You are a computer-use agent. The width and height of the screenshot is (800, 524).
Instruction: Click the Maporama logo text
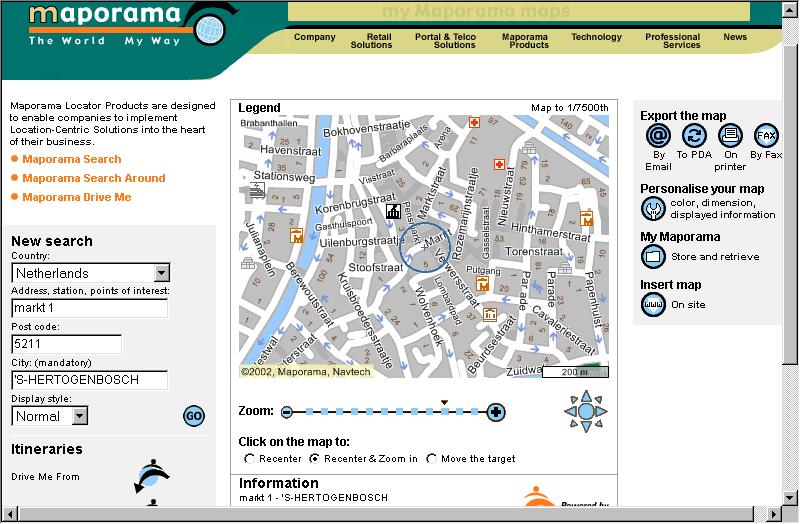point(105,14)
